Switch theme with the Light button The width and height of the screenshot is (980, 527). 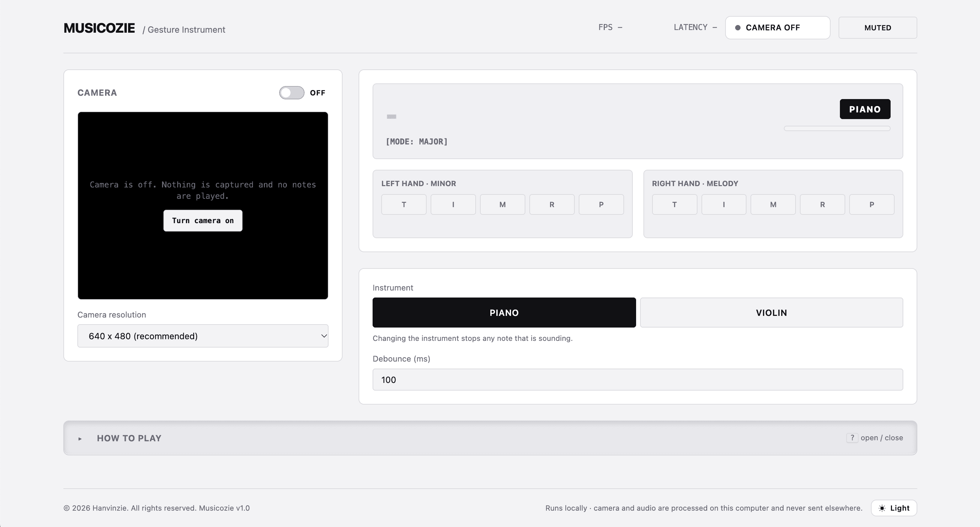[x=894, y=508]
